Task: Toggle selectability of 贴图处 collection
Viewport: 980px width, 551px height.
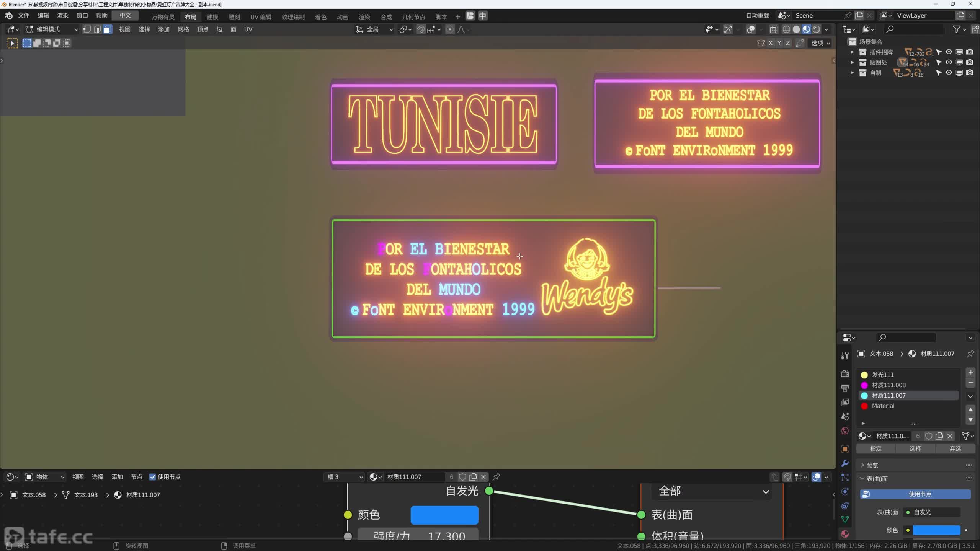Action: click(939, 62)
